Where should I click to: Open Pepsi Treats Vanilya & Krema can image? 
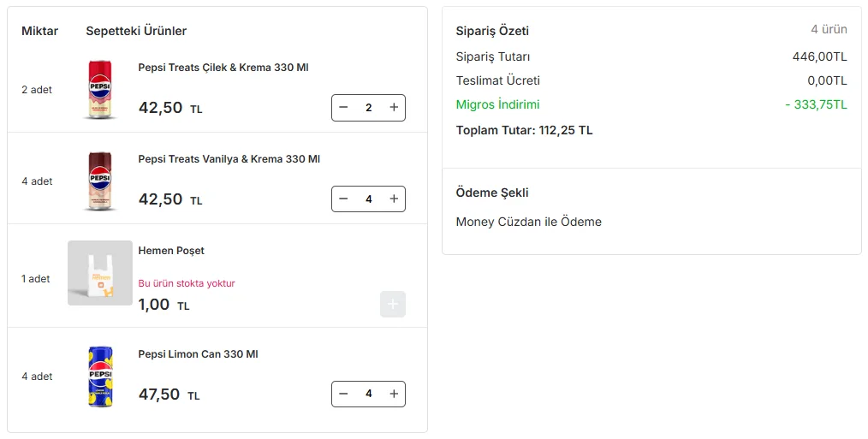100,181
